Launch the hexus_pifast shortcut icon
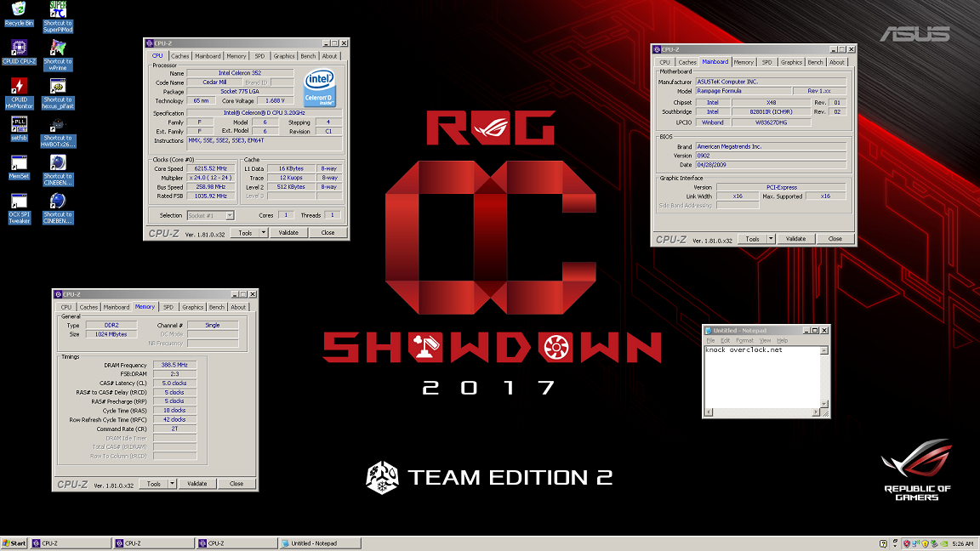This screenshot has width=980, height=551. point(58,94)
